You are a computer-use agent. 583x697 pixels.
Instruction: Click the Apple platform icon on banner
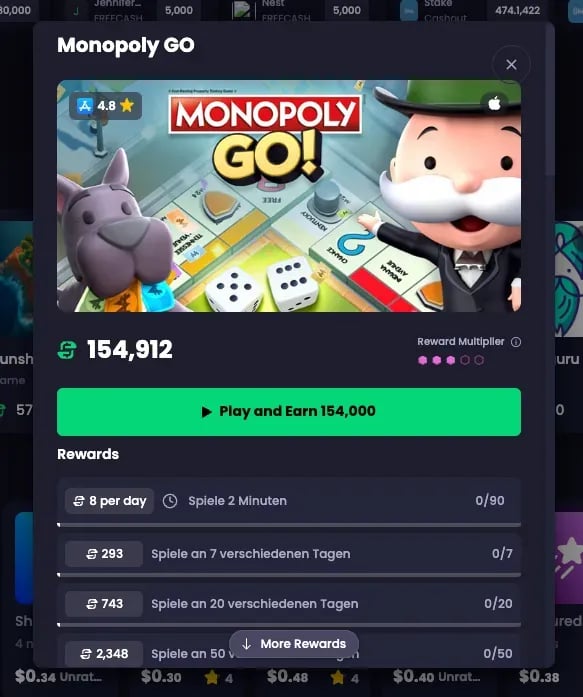tap(494, 104)
